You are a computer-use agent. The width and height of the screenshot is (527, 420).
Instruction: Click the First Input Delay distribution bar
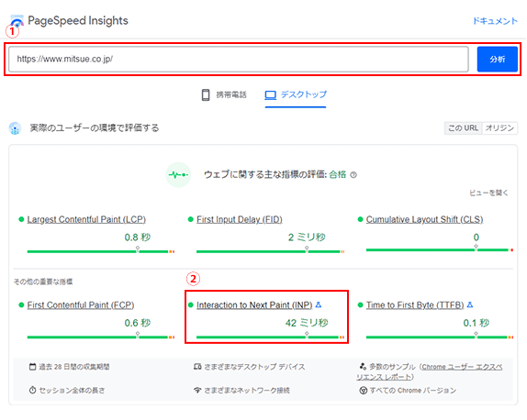pos(270,251)
